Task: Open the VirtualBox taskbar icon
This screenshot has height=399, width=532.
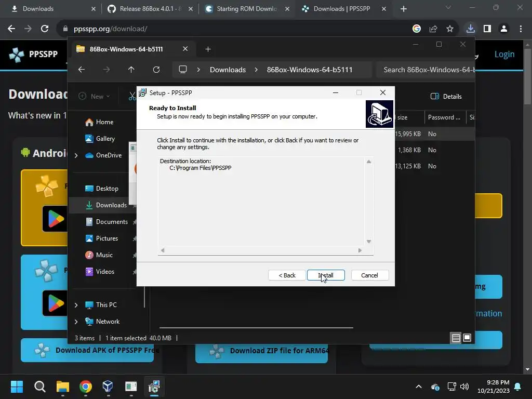Action: tap(108, 387)
